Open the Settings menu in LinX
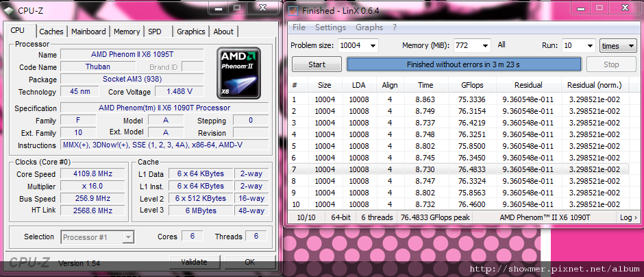 (x=330, y=27)
